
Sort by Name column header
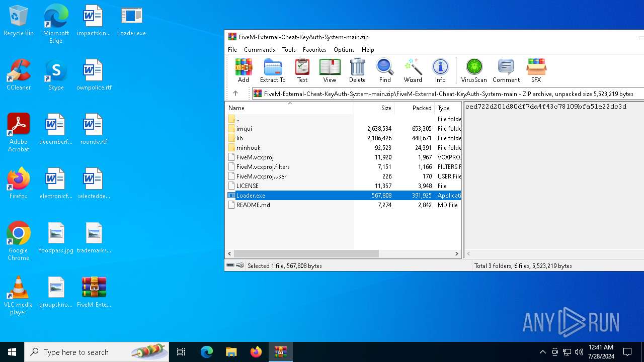click(x=289, y=108)
